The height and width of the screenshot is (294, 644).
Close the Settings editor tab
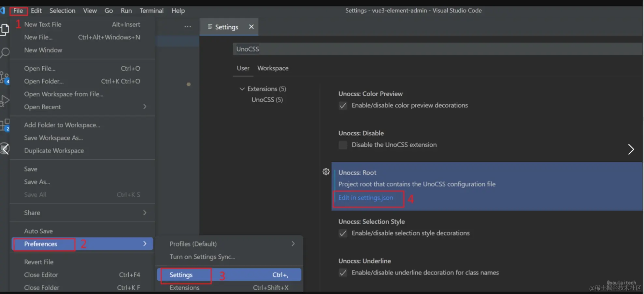pos(251,27)
